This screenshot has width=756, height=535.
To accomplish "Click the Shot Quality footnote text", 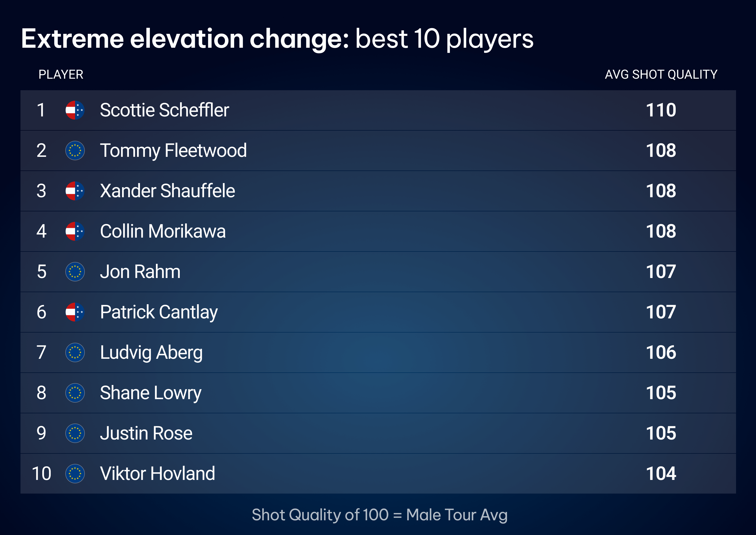I will pos(380,515).
